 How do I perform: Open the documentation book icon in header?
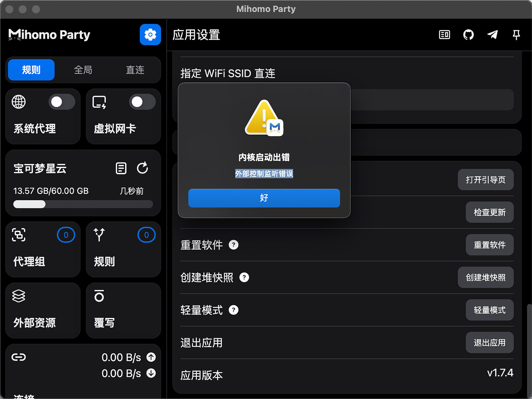445,35
